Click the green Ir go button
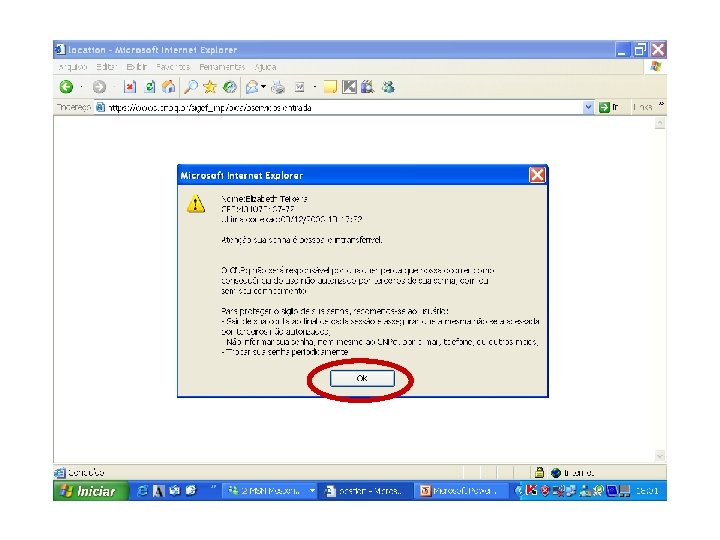Image resolution: width=720 pixels, height=540 pixels. [609, 107]
